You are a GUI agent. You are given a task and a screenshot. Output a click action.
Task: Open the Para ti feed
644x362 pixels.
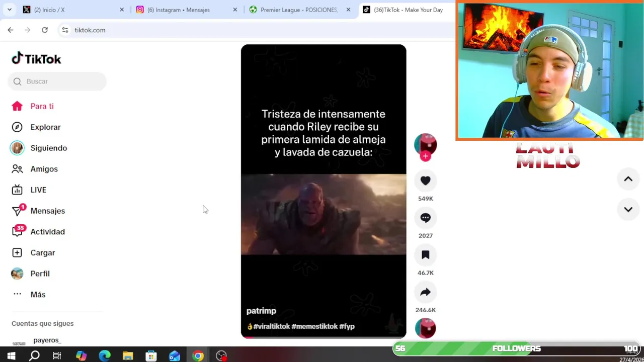(42, 106)
